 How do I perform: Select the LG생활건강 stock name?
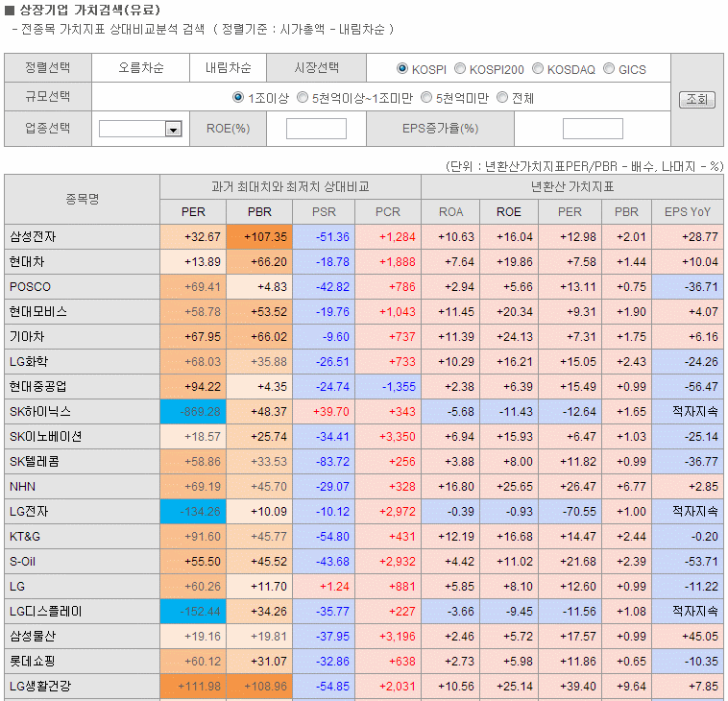click(40, 687)
